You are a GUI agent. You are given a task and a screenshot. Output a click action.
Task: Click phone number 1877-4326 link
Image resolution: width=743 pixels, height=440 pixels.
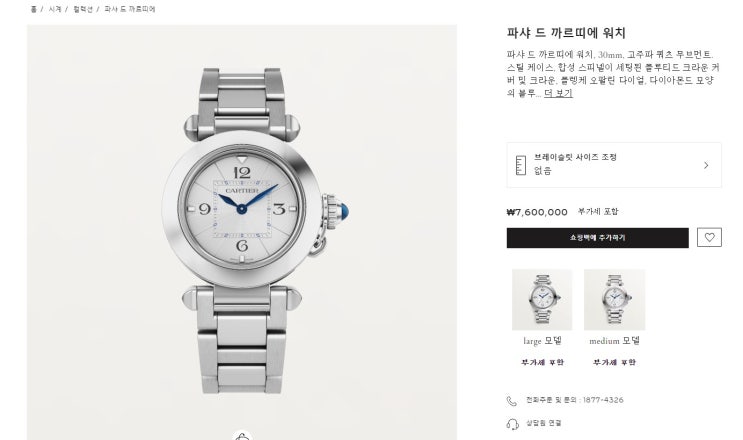click(x=603, y=400)
